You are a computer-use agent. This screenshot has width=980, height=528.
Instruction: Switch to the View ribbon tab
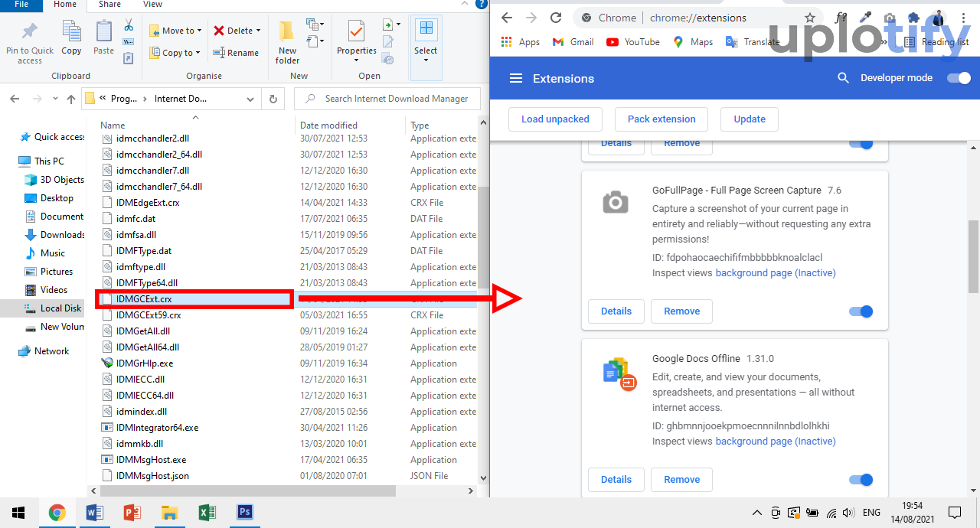[x=152, y=5]
